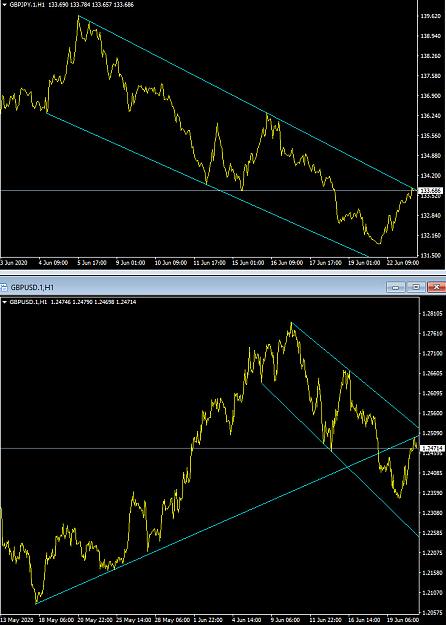446x625 pixels.
Task: Click the 20 May 22:00 time label
Action: (x=97, y=621)
